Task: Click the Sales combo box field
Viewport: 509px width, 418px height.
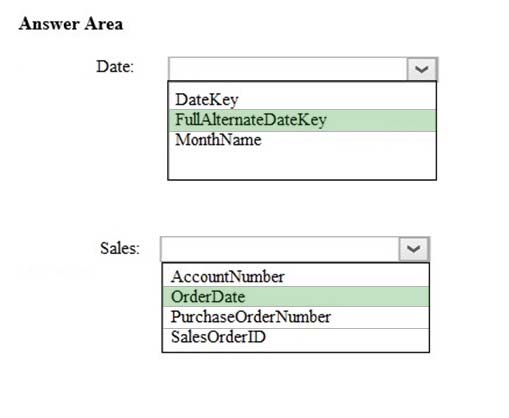Action: click(x=280, y=249)
